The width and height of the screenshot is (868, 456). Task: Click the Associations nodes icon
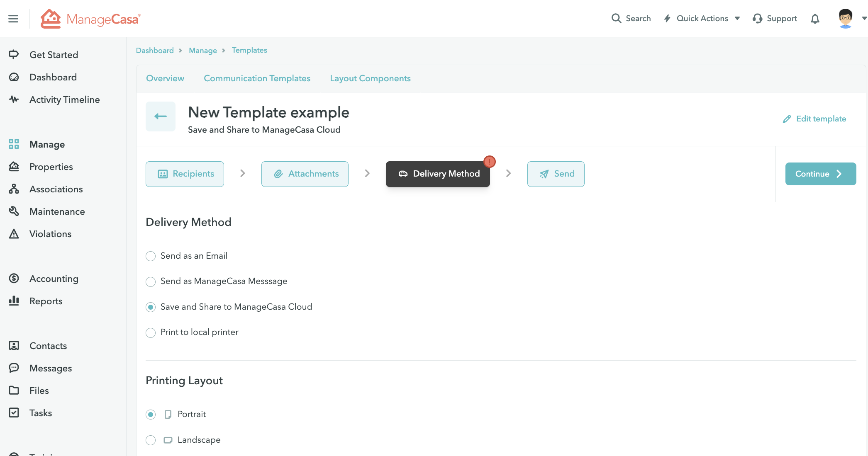[x=14, y=189]
